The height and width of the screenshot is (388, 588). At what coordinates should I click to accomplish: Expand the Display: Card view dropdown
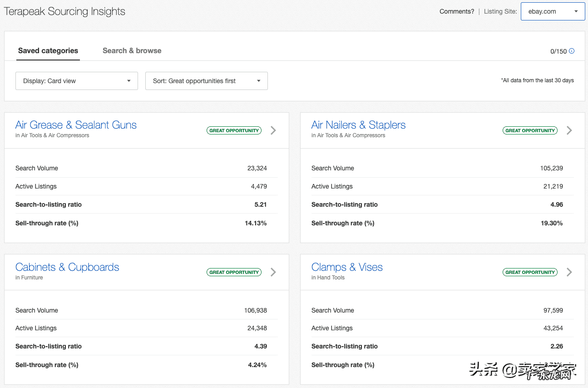77,81
